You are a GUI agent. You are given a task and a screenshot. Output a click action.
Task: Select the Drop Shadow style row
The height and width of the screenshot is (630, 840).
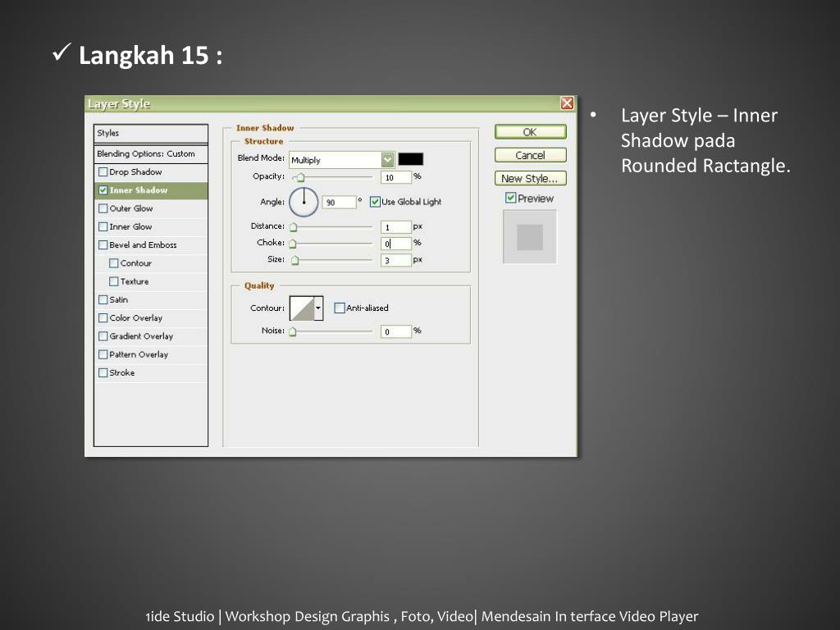pyautogui.click(x=151, y=172)
